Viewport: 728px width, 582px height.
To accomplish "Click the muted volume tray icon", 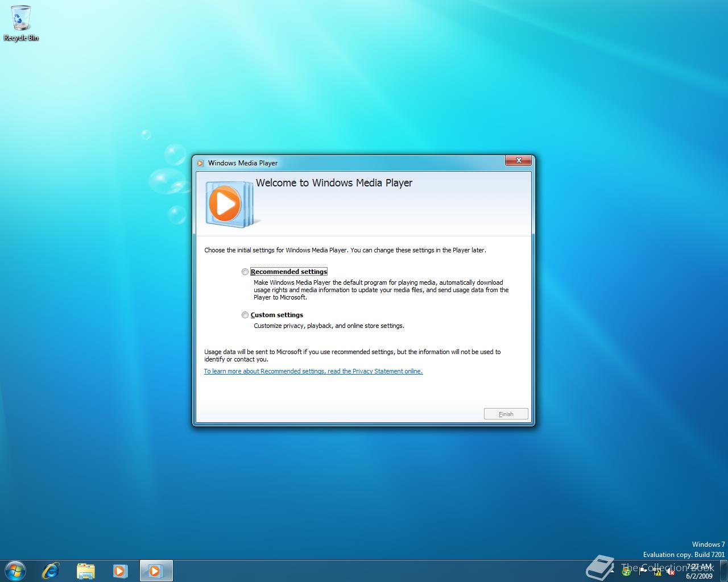I will pyautogui.click(x=671, y=572).
